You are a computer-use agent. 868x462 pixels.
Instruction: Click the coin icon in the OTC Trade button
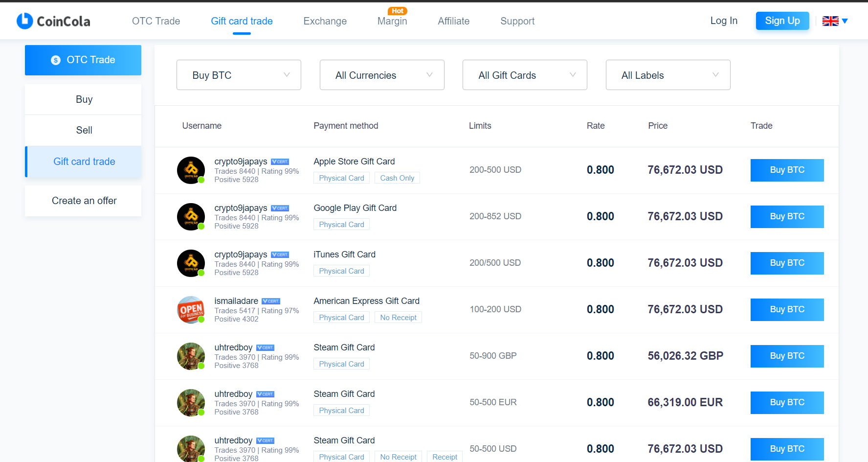56,60
